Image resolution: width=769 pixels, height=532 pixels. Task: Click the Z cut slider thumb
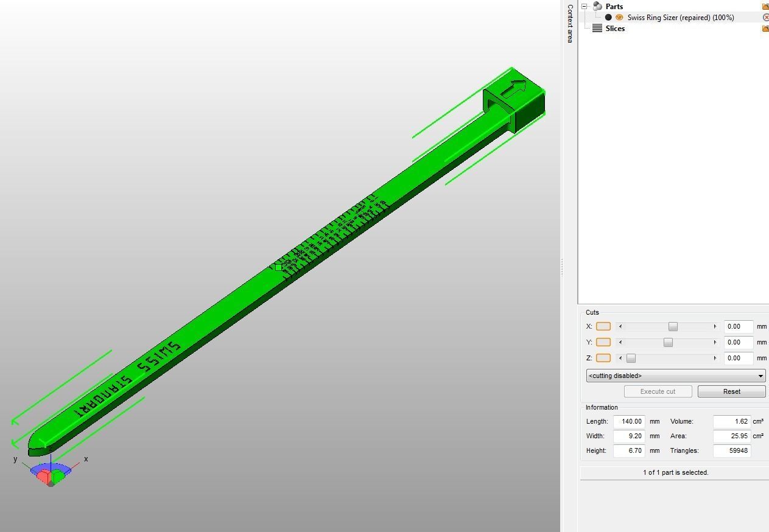[631, 358]
